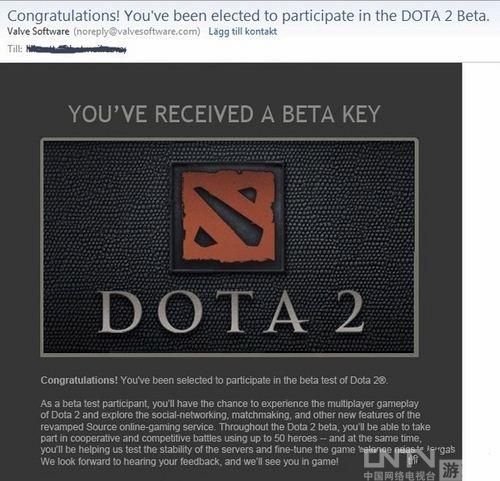Click the bold "Congratulations!" word in body
This screenshot has height=481, width=500.
tap(79, 380)
